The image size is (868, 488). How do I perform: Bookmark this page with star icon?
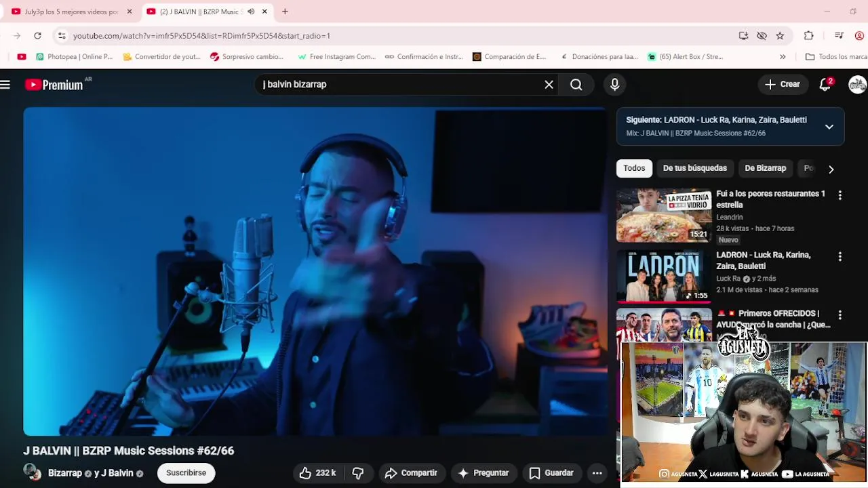pos(780,36)
